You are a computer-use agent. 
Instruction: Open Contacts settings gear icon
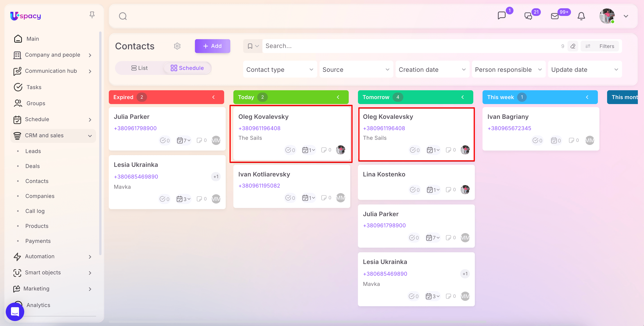point(177,46)
